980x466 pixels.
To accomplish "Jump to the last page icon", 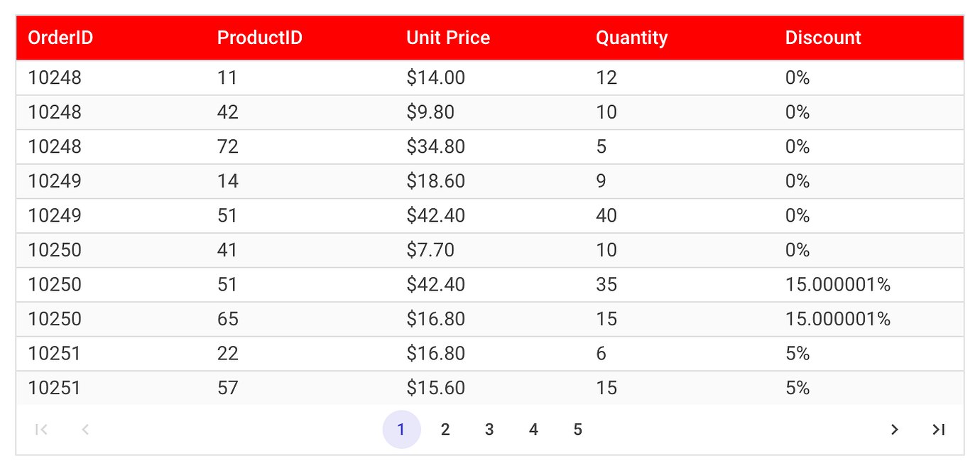I will [939, 429].
